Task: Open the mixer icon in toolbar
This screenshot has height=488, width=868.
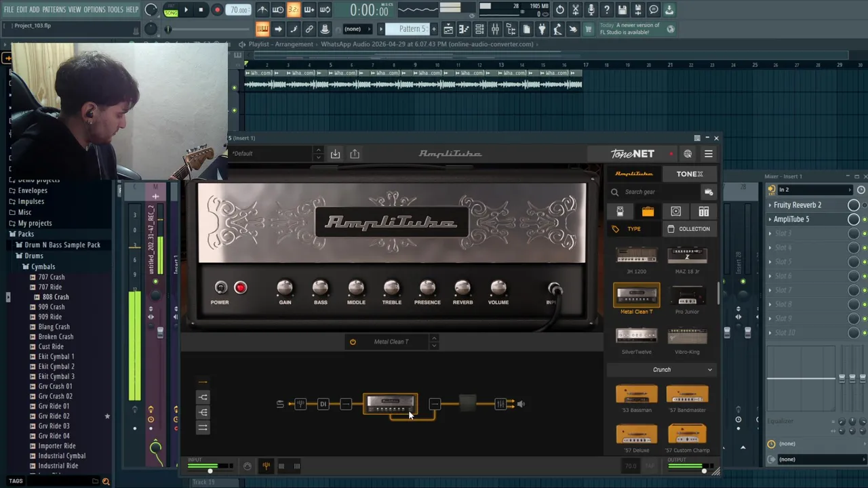Action: click(x=495, y=29)
